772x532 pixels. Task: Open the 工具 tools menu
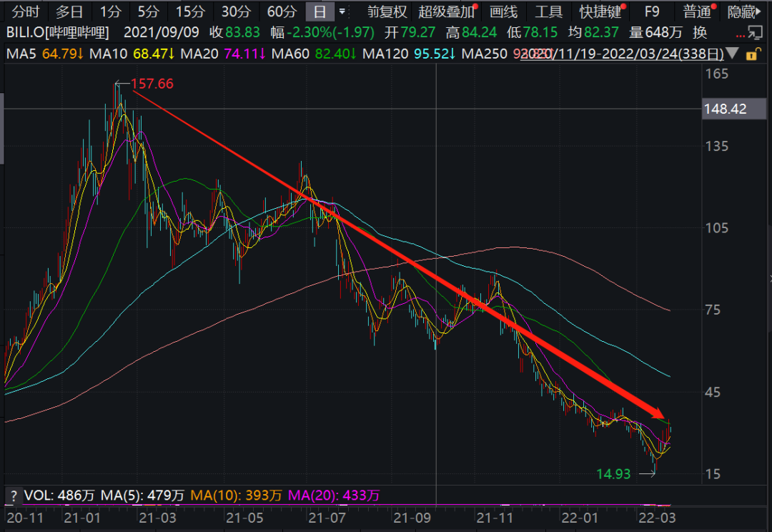[x=548, y=11]
